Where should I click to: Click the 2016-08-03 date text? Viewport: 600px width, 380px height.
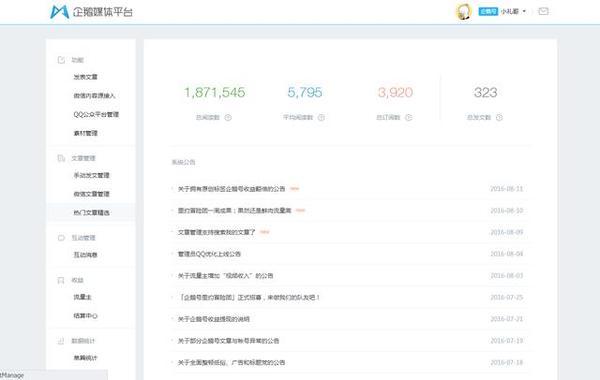point(507,276)
